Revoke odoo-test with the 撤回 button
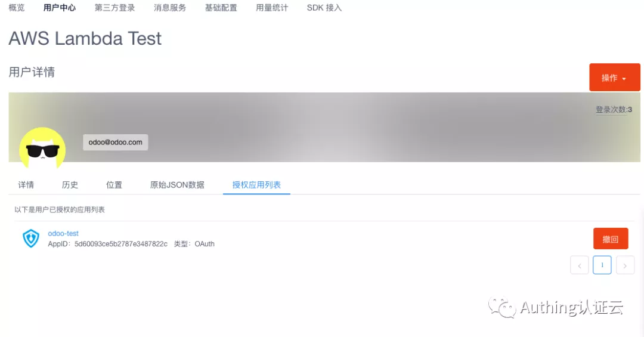The image size is (644, 337). (611, 239)
